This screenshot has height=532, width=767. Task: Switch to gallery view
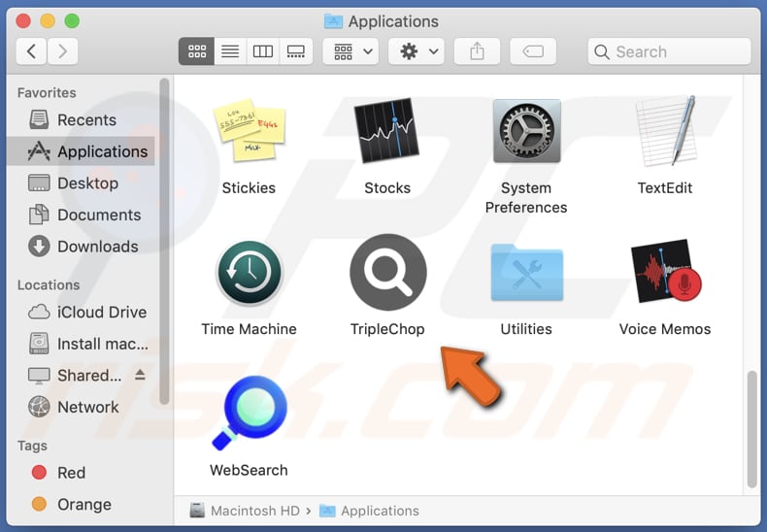[296, 51]
